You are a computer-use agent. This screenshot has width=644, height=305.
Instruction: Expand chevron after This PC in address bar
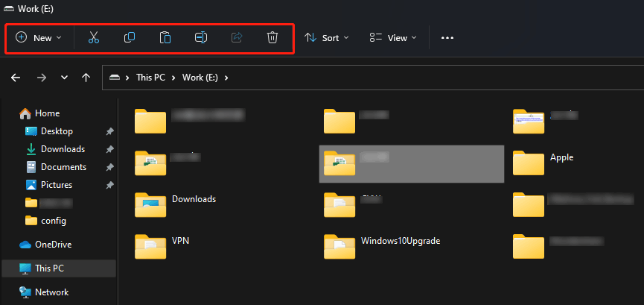[x=173, y=78]
